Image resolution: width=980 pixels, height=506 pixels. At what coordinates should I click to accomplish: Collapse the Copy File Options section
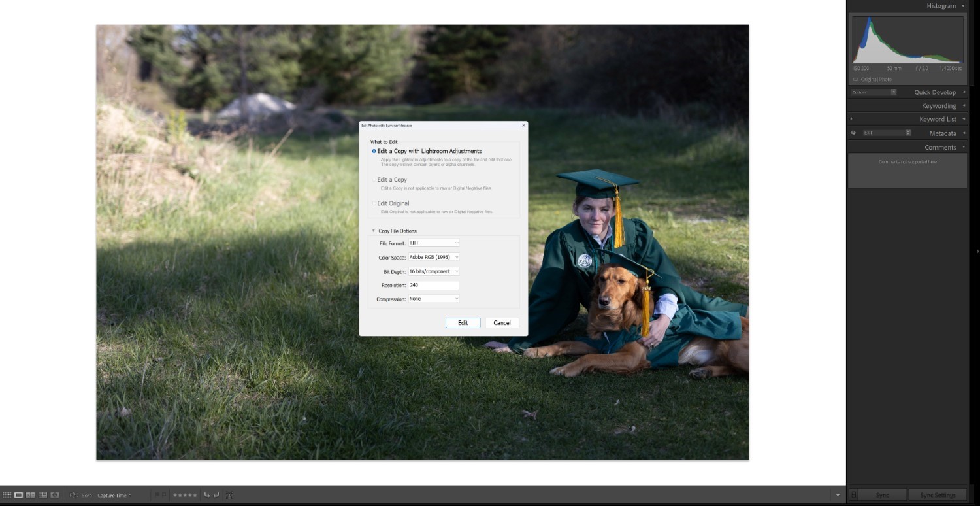(372, 231)
